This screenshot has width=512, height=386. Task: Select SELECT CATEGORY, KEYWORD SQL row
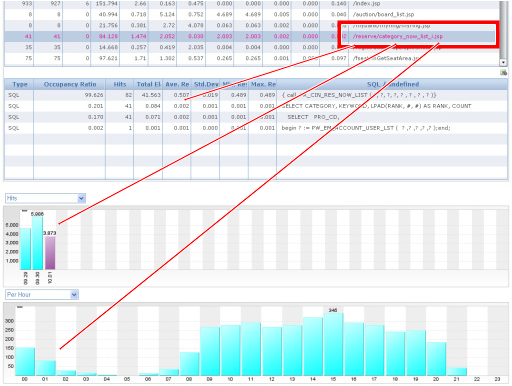pos(256,106)
